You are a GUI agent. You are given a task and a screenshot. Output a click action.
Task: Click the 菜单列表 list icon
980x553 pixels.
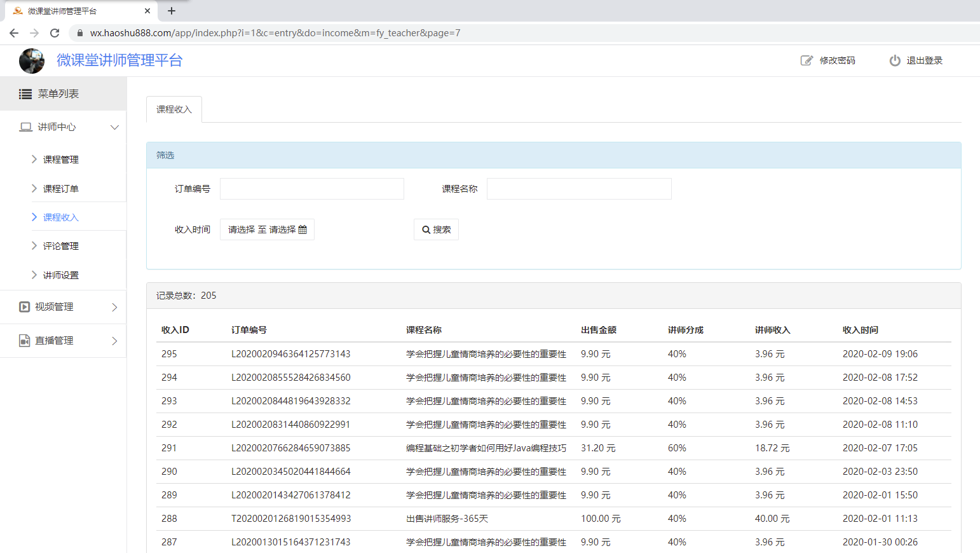(25, 94)
